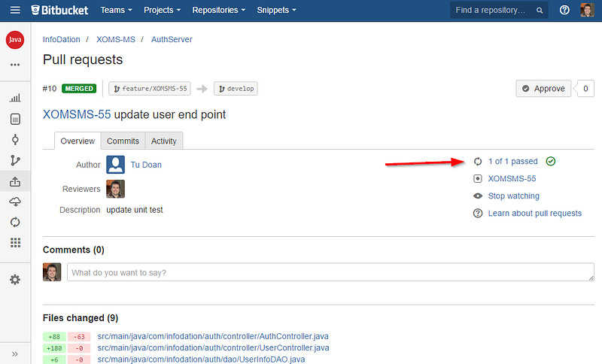The width and height of the screenshot is (602, 364).
Task: Open the user profile avatar menu
Action: click(587, 10)
